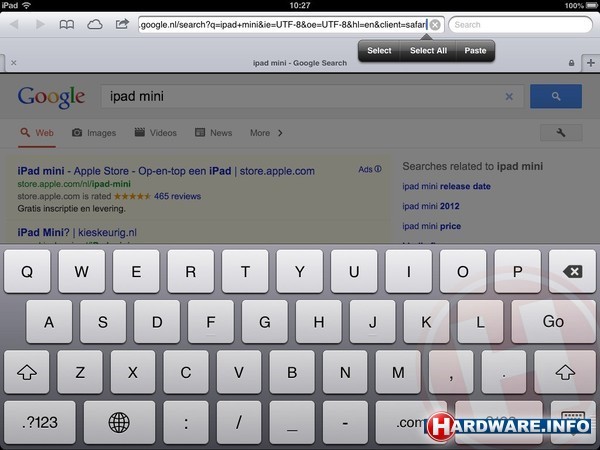600x450 pixels.
Task: Switch to the Videos results tab
Action: (156, 133)
